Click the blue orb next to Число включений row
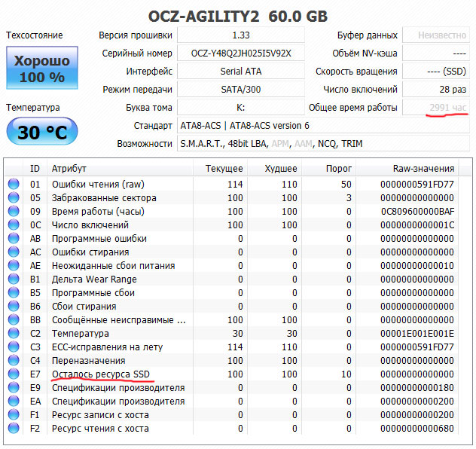 pyautogui.click(x=14, y=225)
